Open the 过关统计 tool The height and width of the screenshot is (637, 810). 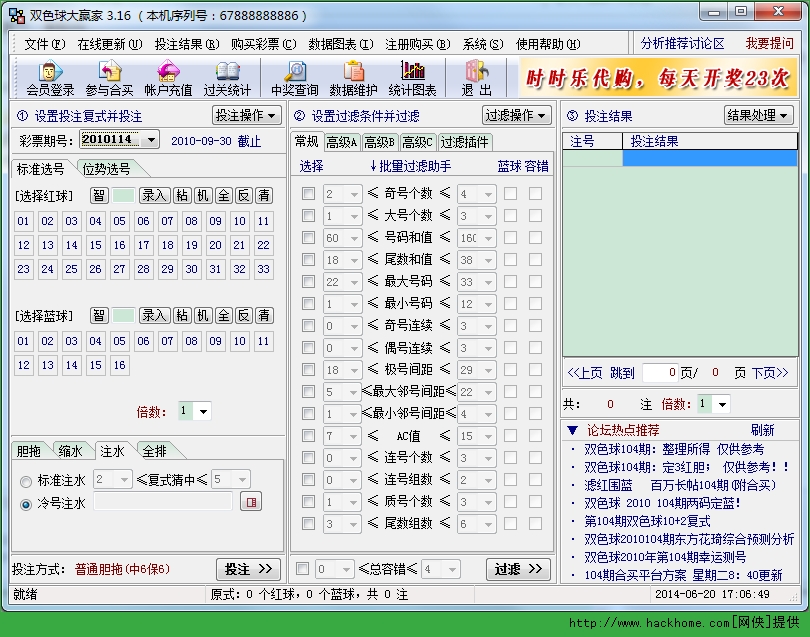pos(227,78)
